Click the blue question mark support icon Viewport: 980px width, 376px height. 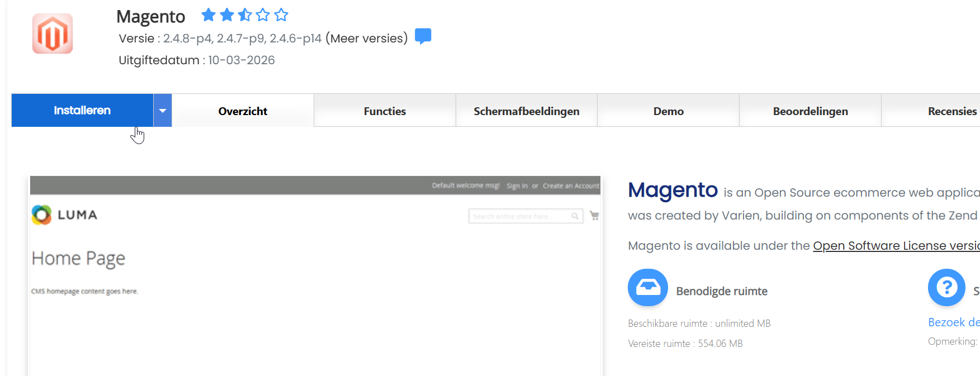click(946, 288)
